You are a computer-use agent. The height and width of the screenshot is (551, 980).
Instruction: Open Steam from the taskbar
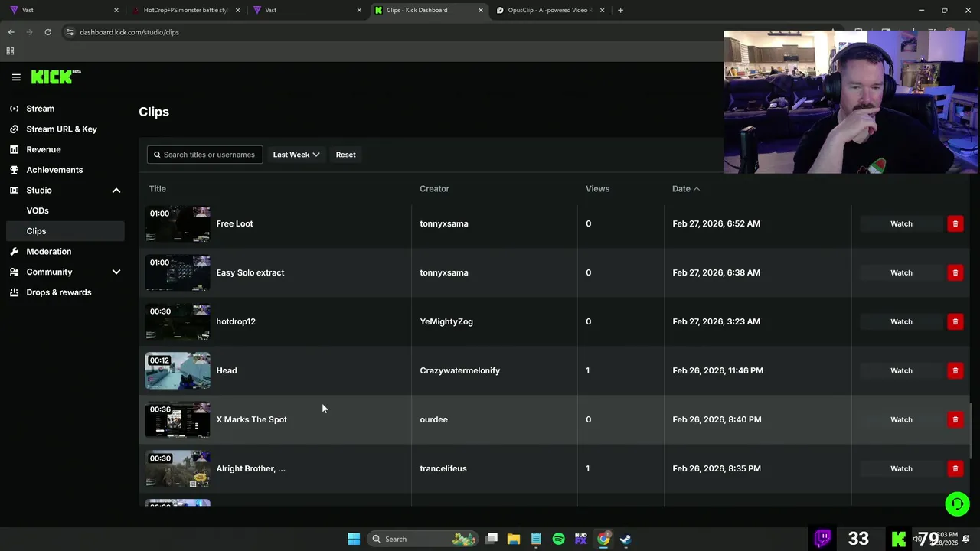[x=626, y=539]
